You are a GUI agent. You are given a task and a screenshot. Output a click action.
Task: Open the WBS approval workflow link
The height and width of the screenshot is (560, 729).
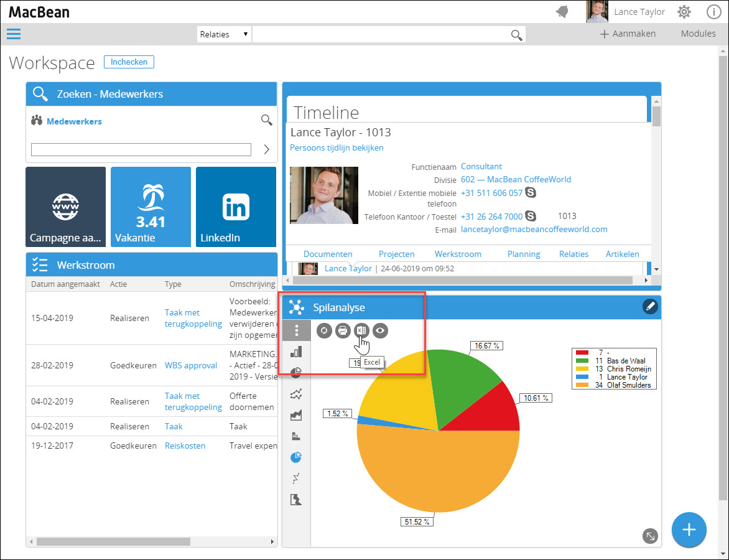[x=190, y=365]
